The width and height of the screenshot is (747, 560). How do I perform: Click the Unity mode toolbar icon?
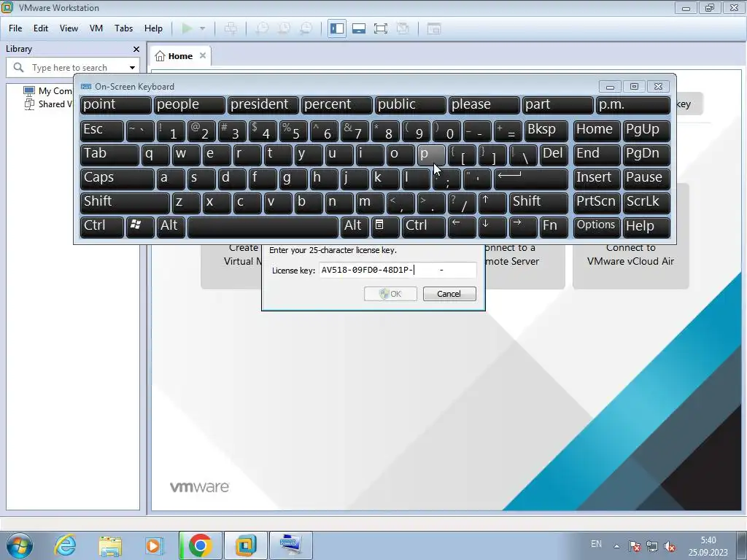403,28
